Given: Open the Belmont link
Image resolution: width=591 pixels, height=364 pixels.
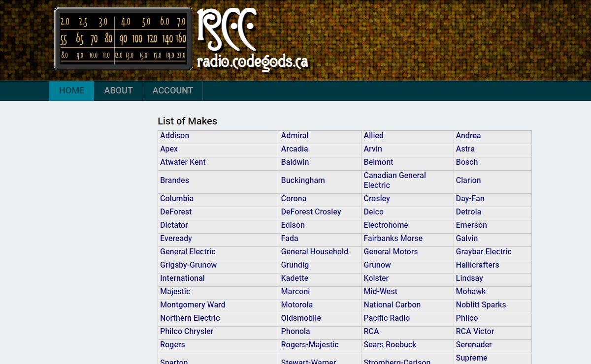Looking at the screenshot, I should [x=378, y=162].
